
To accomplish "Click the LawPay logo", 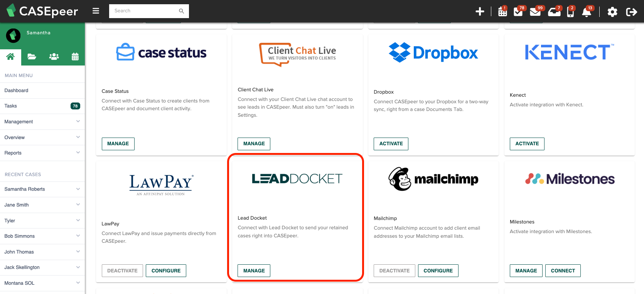I will point(161,185).
